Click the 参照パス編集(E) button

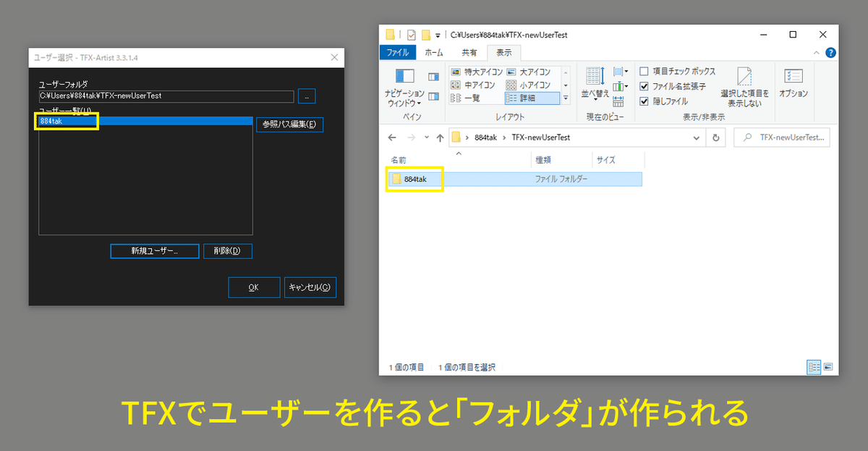click(289, 125)
